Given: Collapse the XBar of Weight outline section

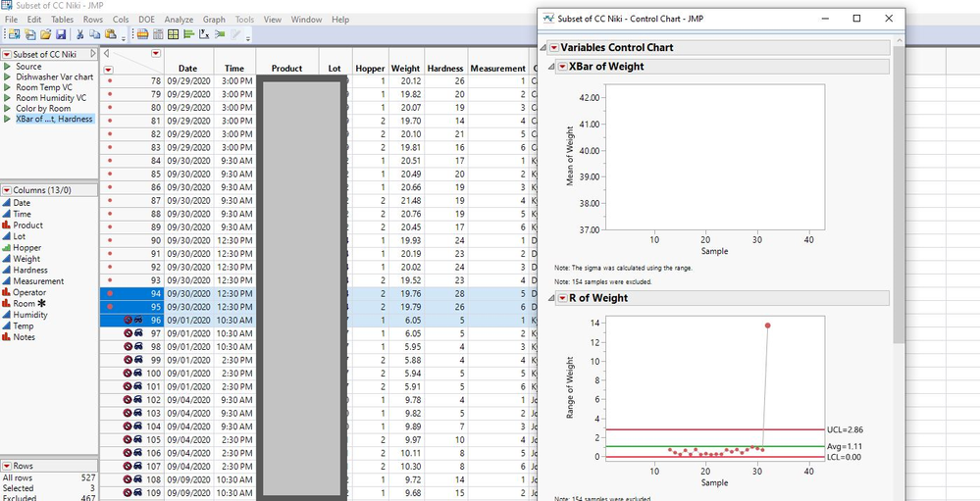Looking at the screenshot, I should [x=551, y=67].
